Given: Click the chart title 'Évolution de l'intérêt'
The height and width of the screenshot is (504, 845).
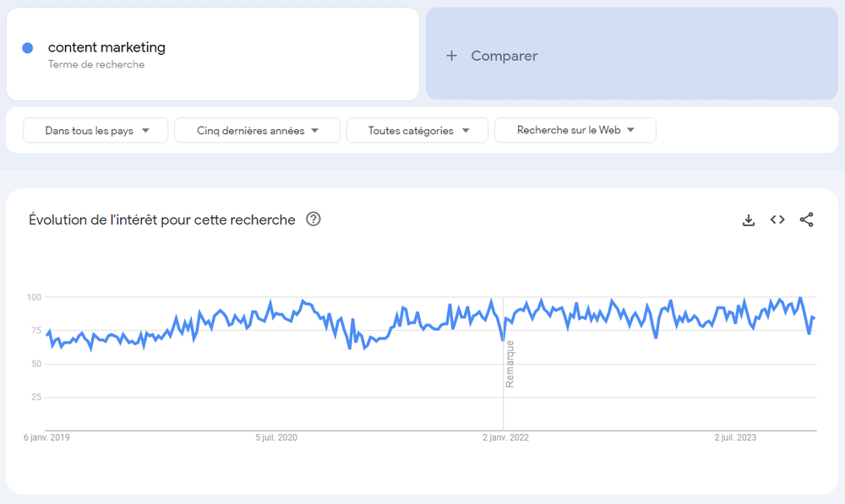Looking at the screenshot, I should pyautogui.click(x=162, y=219).
